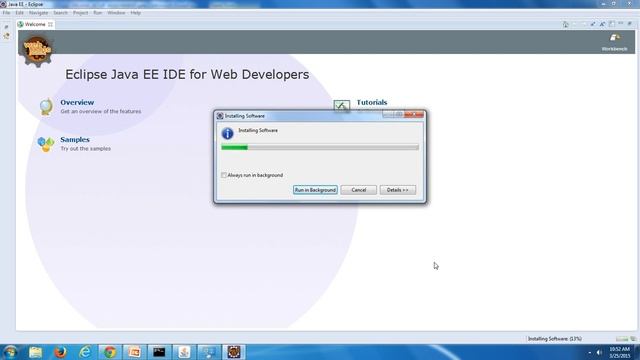Open the Run menu
The height and width of the screenshot is (360, 640).
(x=98, y=13)
